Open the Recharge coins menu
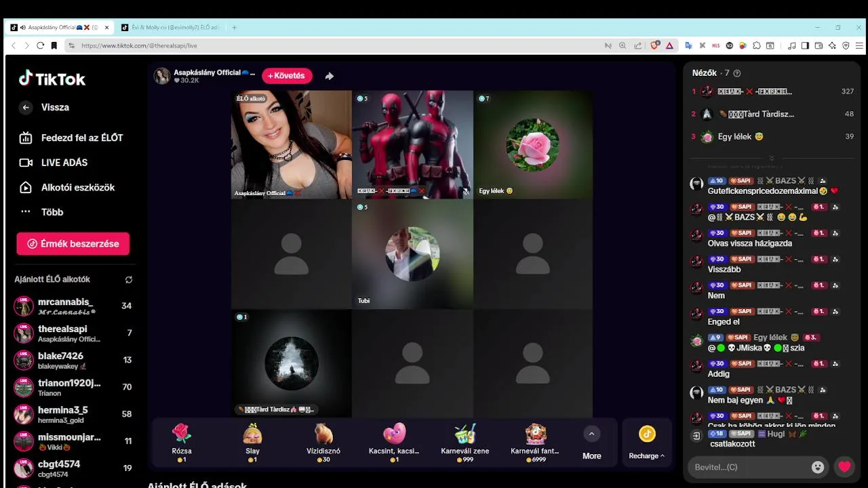Image resolution: width=868 pixels, height=488 pixels. pos(647,443)
